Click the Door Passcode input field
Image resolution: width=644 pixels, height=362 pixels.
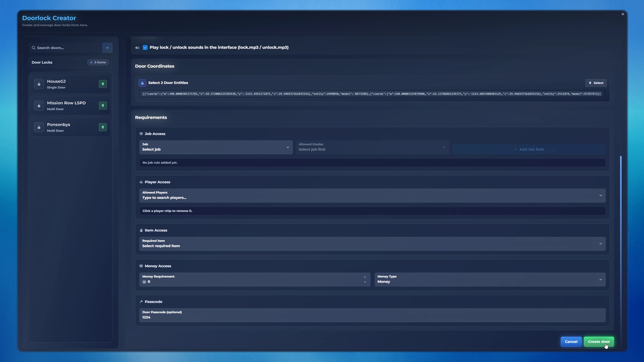[x=372, y=315]
